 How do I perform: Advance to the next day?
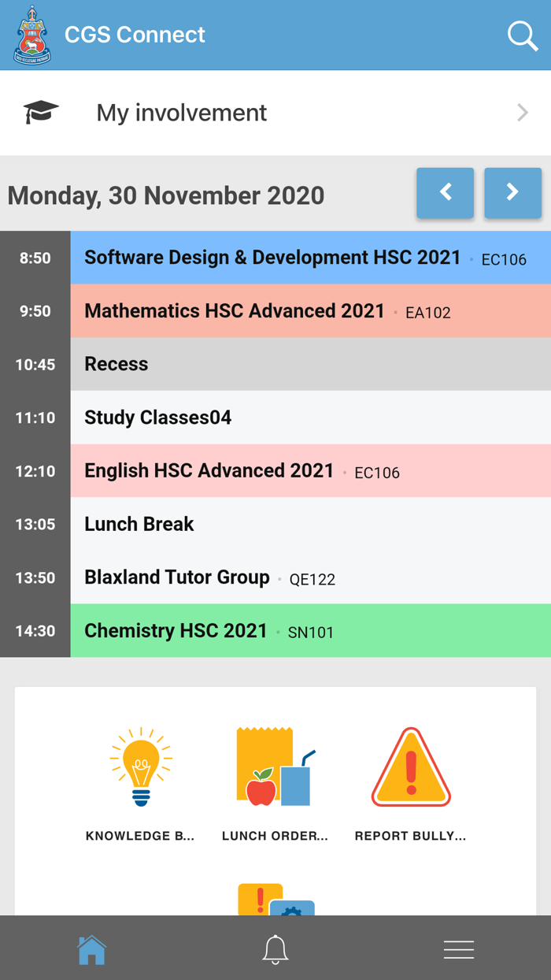(512, 193)
